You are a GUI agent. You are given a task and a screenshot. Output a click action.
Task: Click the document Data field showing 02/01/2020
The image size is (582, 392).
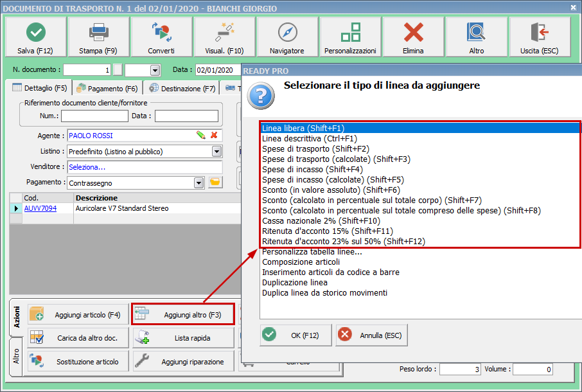click(x=218, y=70)
